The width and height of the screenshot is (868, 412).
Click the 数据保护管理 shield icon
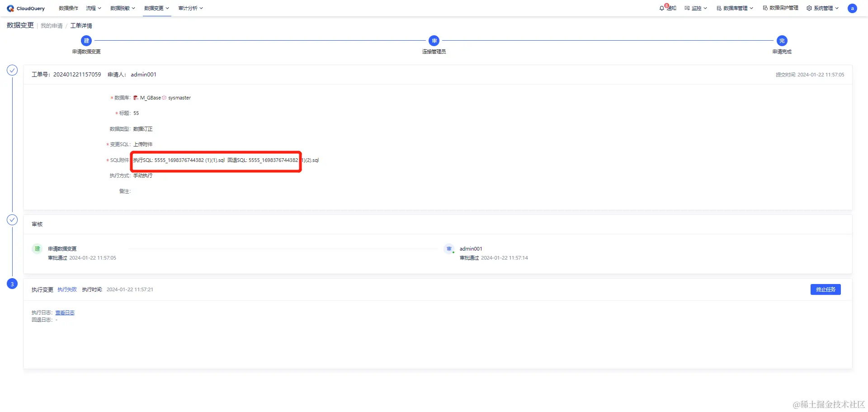click(x=765, y=8)
